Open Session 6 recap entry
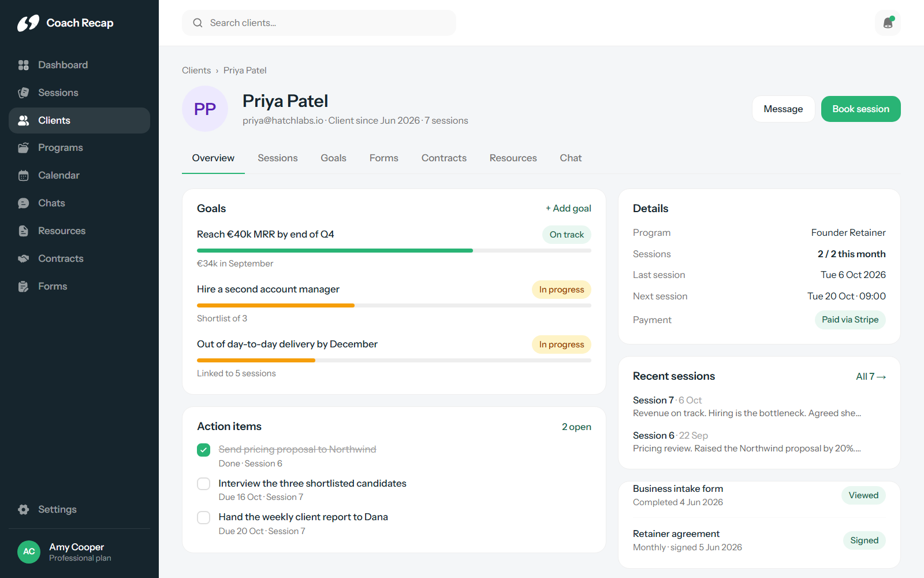 click(x=759, y=442)
